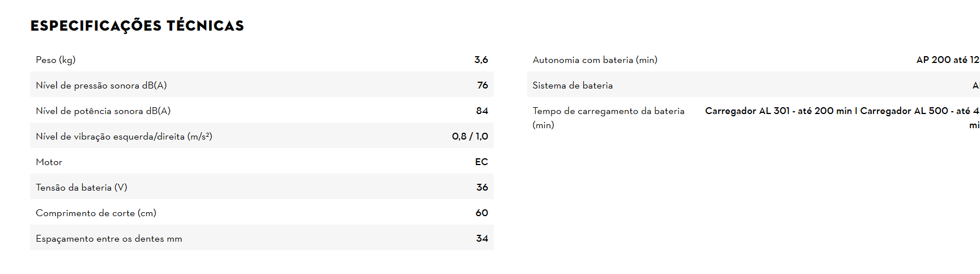Click the Peso (kg) label
980x274 pixels.
(x=56, y=60)
